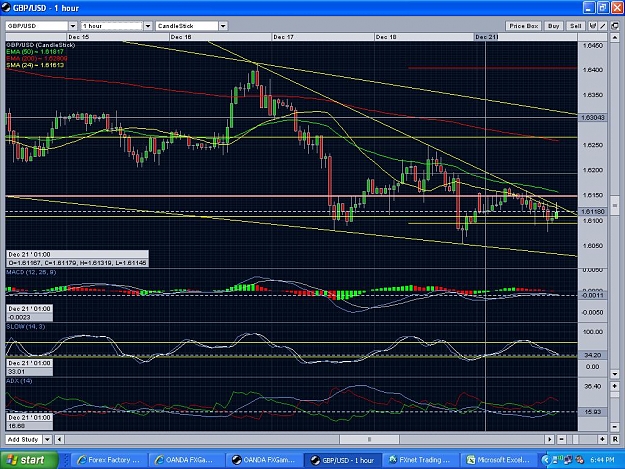
Task: Select the magnet snap tool icon
Action: click(593, 26)
